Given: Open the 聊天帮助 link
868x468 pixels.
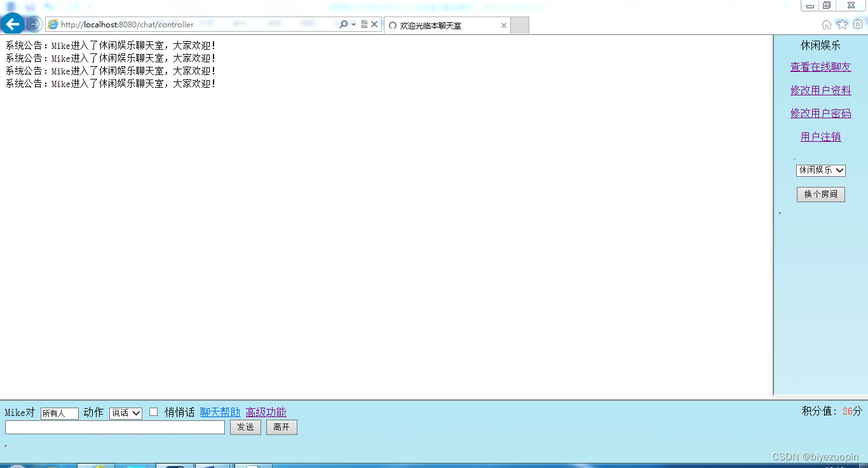Looking at the screenshot, I should click(220, 412).
